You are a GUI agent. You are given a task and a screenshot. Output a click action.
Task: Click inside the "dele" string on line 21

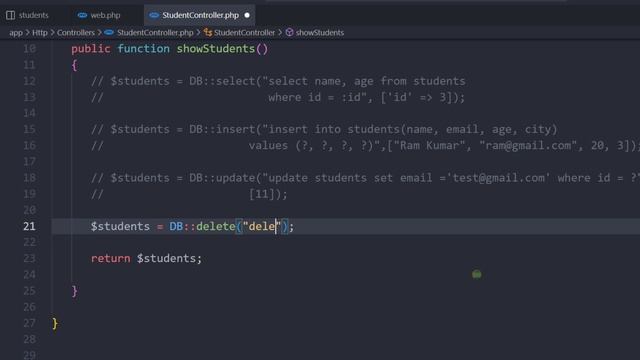[262, 226]
